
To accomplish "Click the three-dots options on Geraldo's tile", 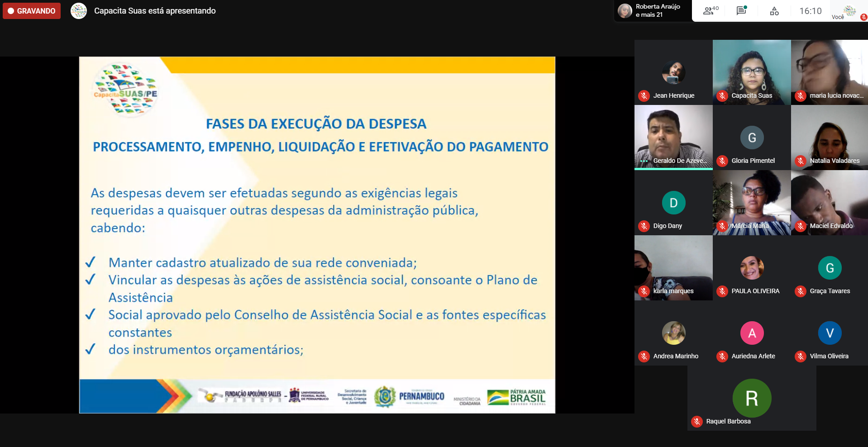I will [644, 161].
